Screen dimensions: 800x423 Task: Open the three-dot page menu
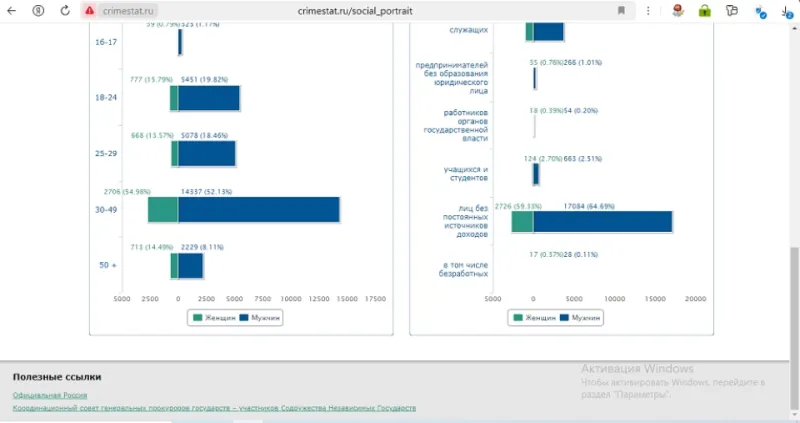click(648, 10)
